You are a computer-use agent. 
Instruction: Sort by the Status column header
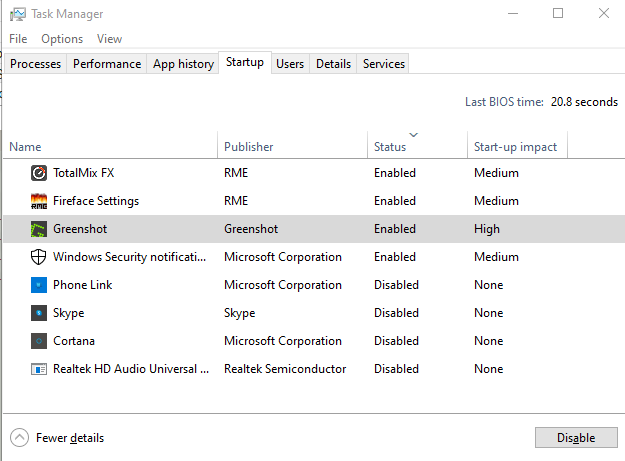click(390, 147)
